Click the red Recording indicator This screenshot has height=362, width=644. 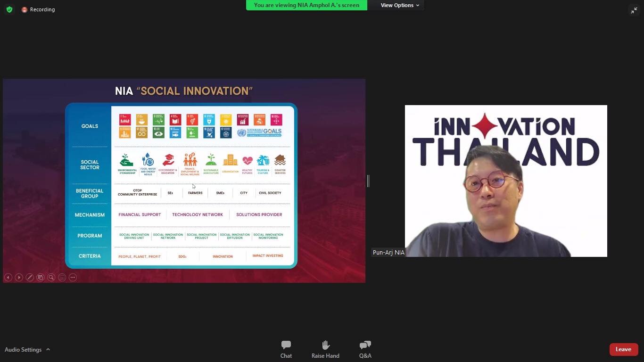pos(38,9)
